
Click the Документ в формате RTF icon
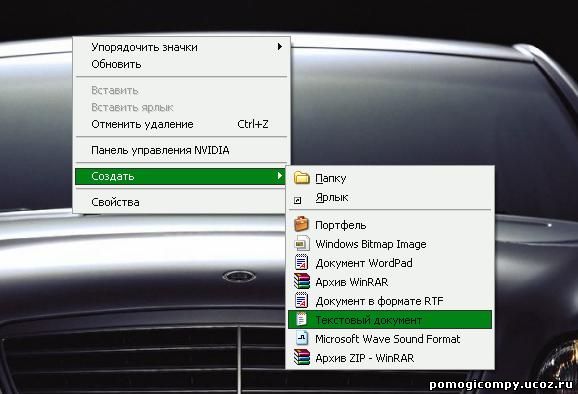tap(301, 300)
